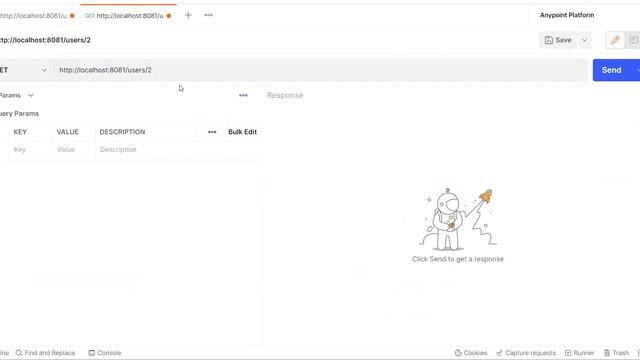Click the Key input cell
This screenshot has width=640, height=360.
(30, 150)
